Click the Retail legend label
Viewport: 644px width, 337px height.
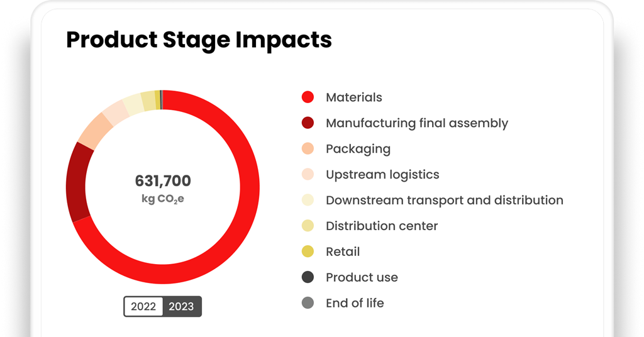coord(343,251)
